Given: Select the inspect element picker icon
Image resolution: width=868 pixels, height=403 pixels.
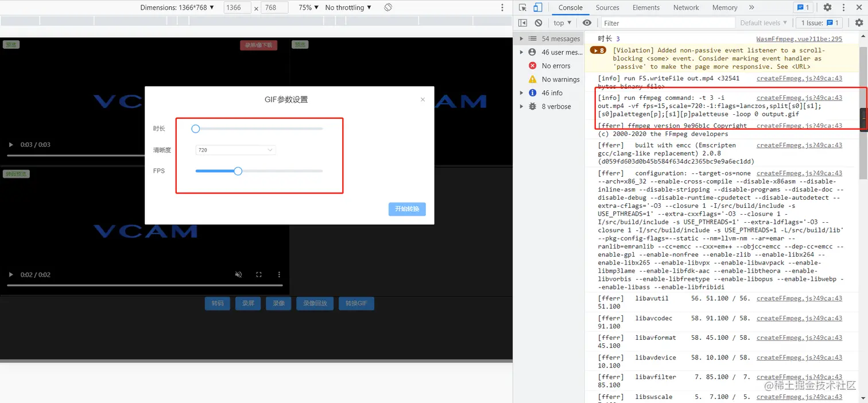Looking at the screenshot, I should click(x=522, y=7).
